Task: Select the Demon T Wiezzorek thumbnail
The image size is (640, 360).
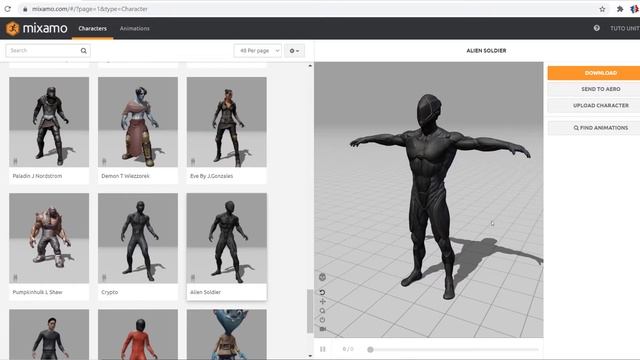Action: [x=138, y=122]
